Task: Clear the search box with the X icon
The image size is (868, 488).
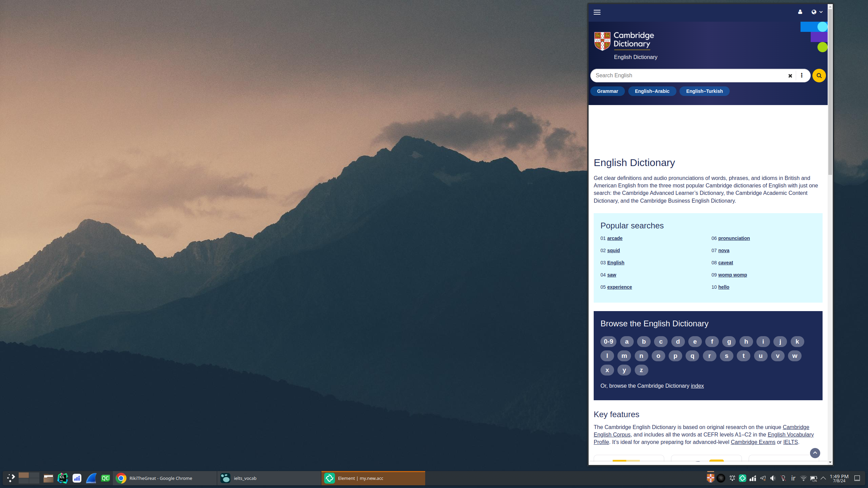Action: [x=790, y=76]
